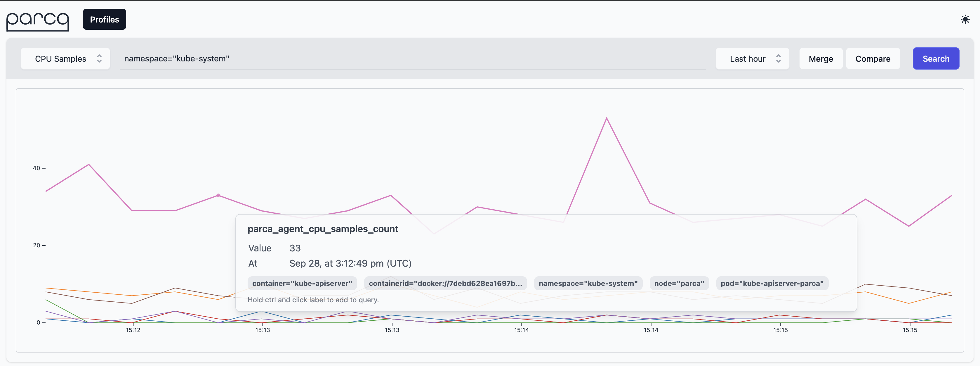980x366 pixels.
Task: Click the pod="kube-apiserver-parca" label
Action: pyautogui.click(x=772, y=283)
